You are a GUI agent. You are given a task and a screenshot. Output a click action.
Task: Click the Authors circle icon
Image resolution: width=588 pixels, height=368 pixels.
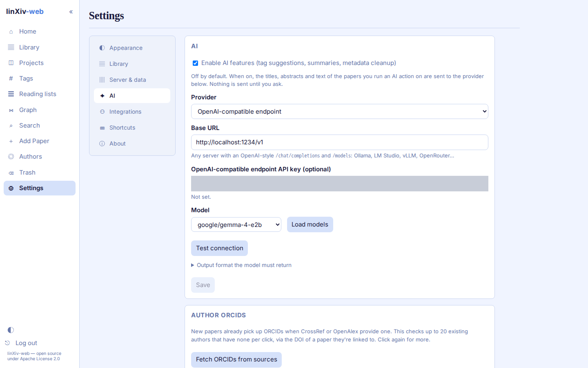tap(11, 157)
